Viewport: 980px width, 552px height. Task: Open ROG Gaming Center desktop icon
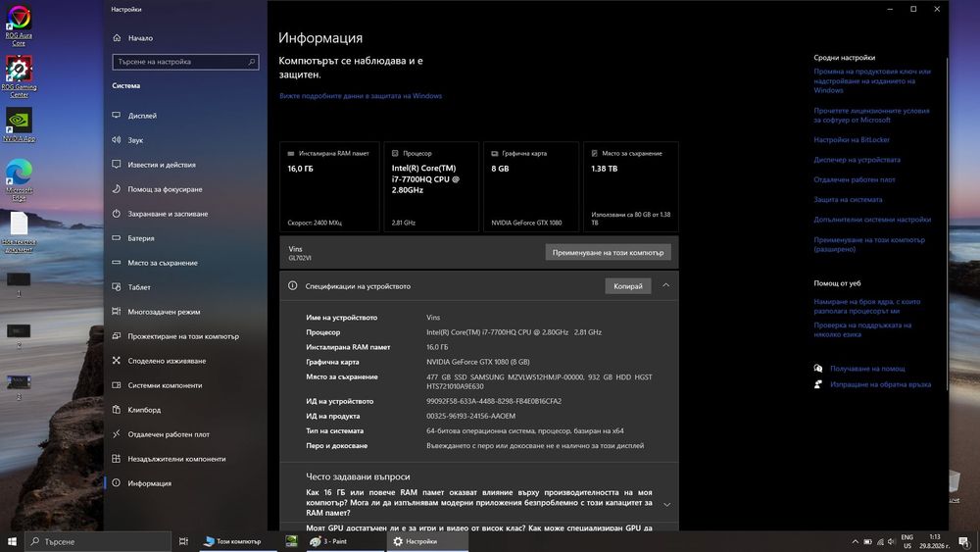click(x=19, y=76)
